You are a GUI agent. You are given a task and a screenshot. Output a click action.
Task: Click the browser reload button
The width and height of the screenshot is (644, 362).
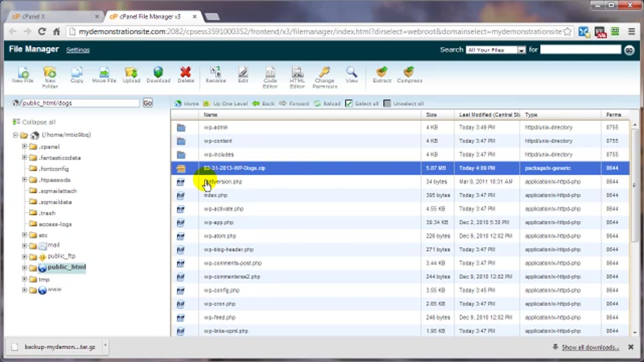pyautogui.click(x=42, y=31)
